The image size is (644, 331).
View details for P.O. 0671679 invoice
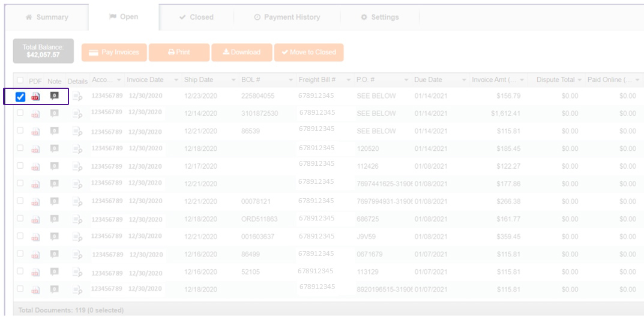[77, 255]
